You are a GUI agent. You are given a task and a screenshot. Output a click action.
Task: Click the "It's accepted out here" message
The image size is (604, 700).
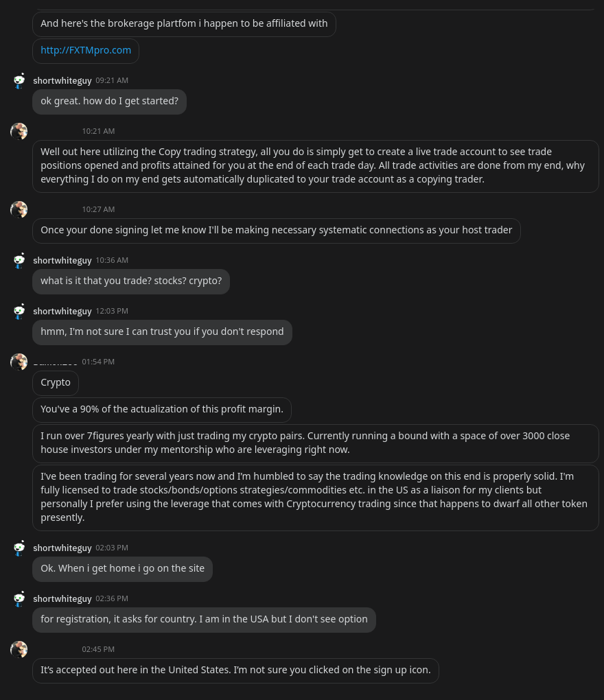tap(235, 670)
